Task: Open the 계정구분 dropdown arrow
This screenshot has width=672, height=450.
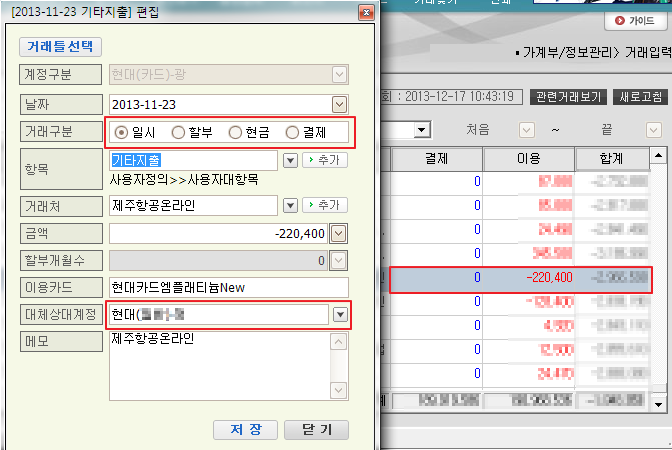Action: coord(339,75)
